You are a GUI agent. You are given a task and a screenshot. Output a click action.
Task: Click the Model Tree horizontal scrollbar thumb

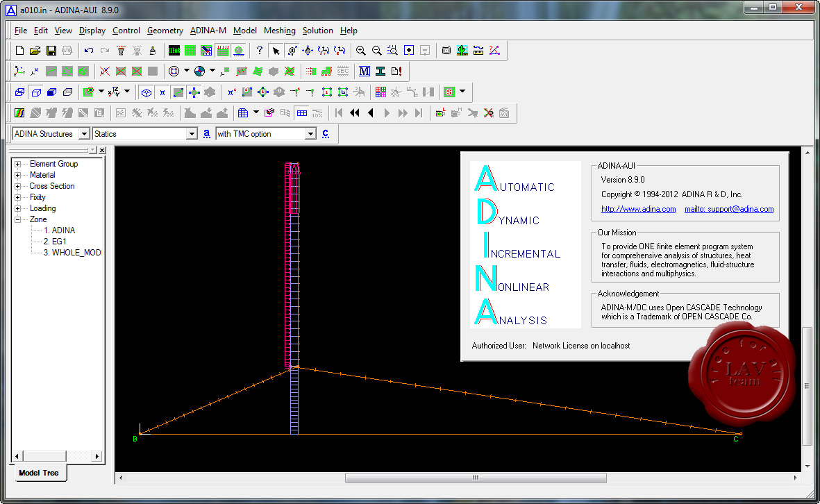coord(44,456)
